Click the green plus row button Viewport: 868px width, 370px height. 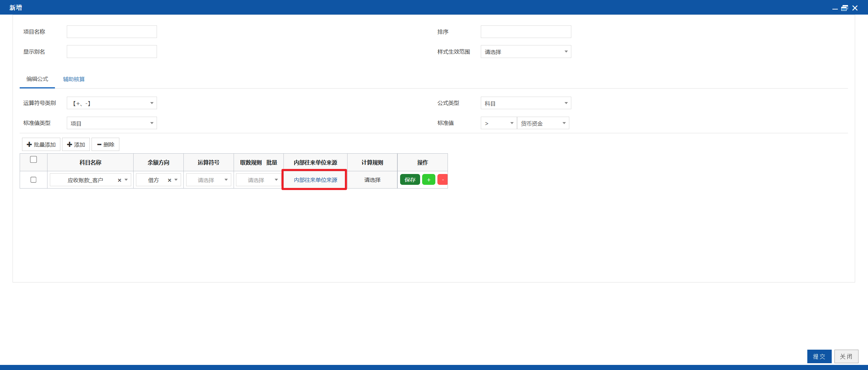point(429,180)
